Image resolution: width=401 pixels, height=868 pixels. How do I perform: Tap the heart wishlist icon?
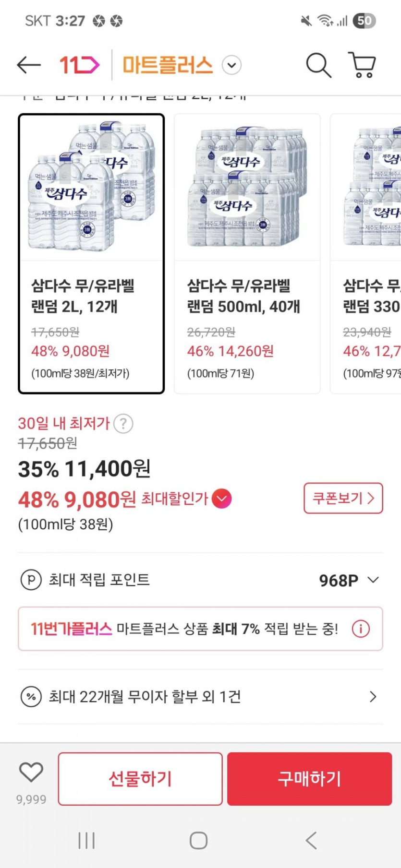(31, 772)
